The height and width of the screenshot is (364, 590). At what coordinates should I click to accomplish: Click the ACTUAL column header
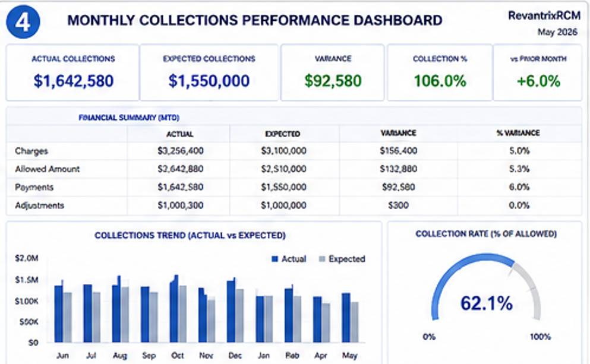pyautogui.click(x=180, y=134)
